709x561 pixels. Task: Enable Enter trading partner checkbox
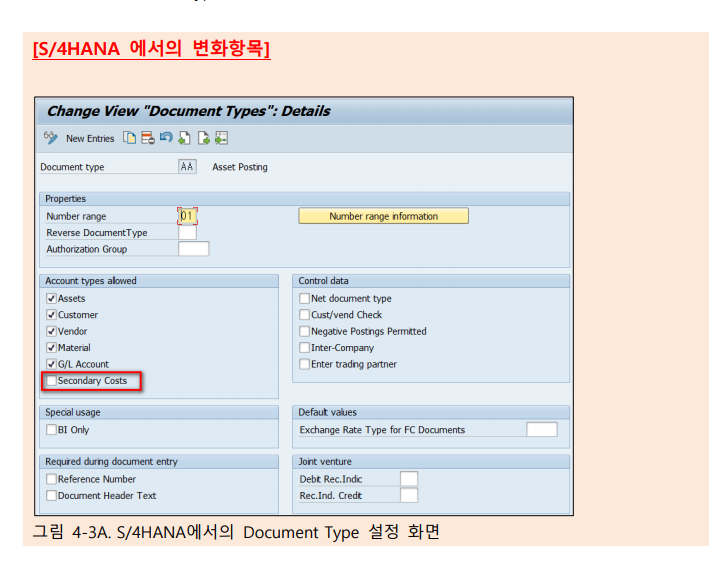click(x=305, y=364)
